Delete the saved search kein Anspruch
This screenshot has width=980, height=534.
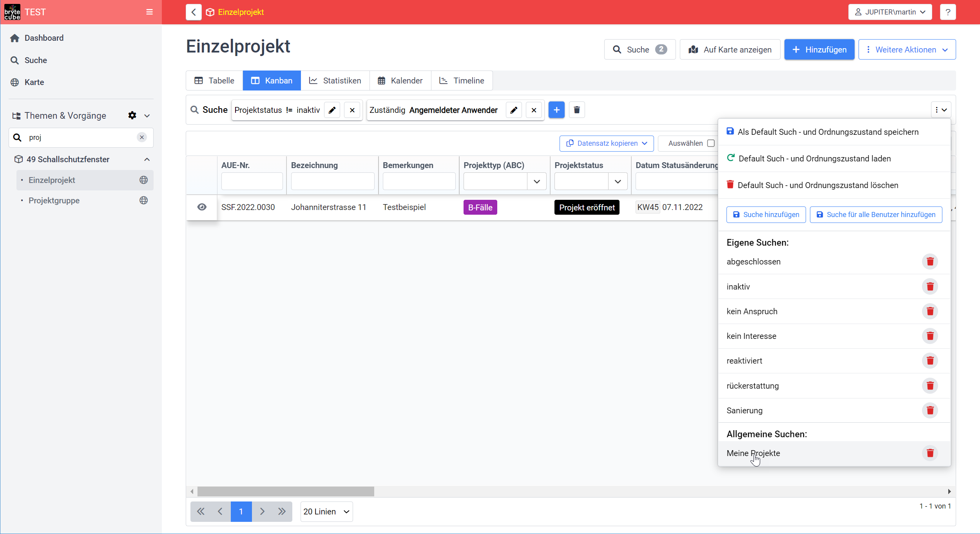click(930, 311)
